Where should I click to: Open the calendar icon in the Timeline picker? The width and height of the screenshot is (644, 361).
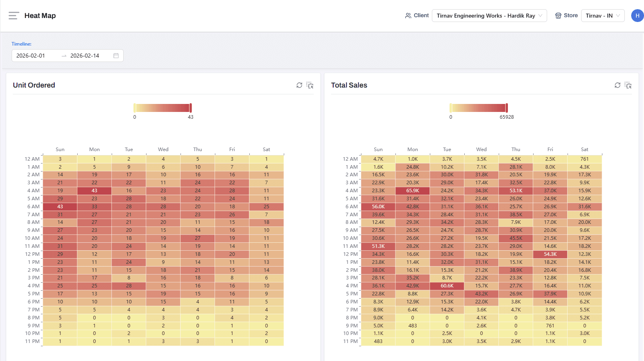point(116,56)
